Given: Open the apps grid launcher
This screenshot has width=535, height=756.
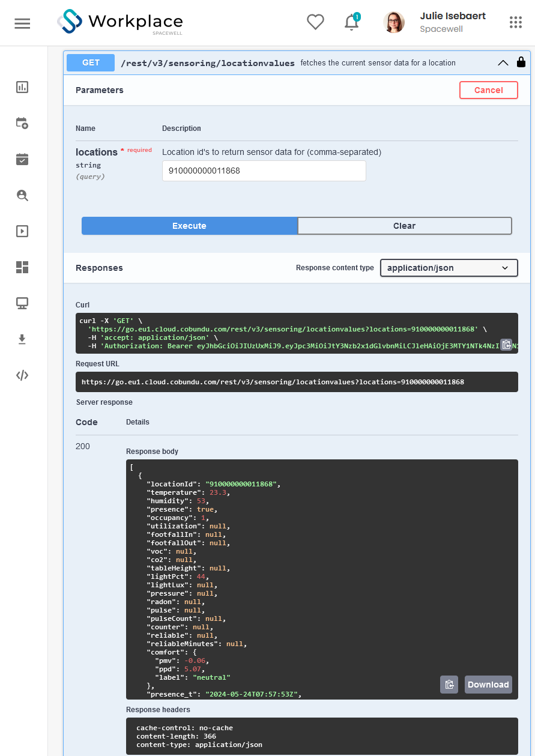Looking at the screenshot, I should (516, 22).
